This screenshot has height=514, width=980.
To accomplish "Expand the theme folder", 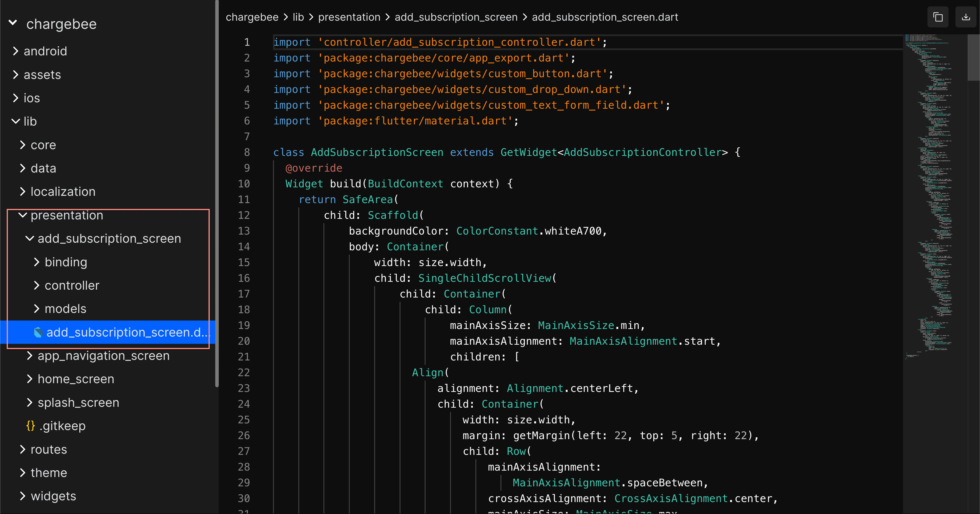I will tap(22, 473).
